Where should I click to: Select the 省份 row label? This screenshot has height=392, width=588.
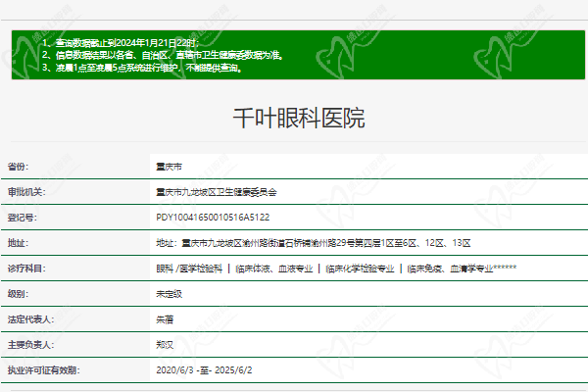pyautogui.click(x=19, y=167)
